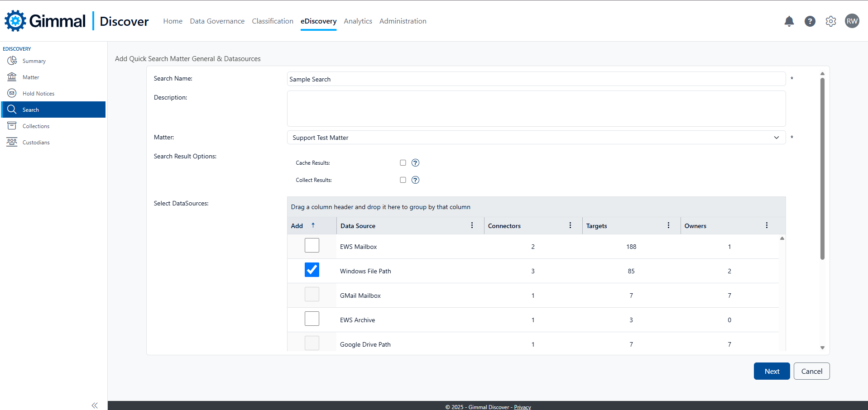Image resolution: width=868 pixels, height=410 pixels.
Task: Open Targets column options menu
Action: pos(668,225)
